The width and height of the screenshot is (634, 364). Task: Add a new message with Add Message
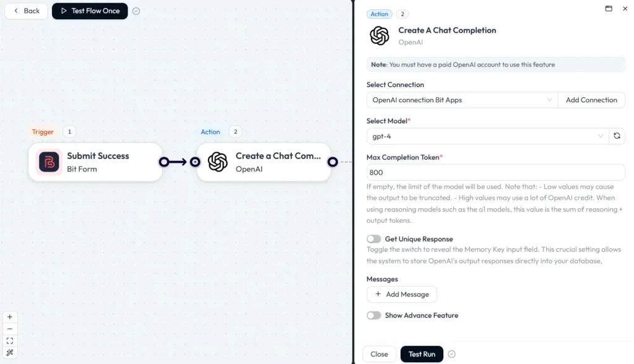coord(402,294)
